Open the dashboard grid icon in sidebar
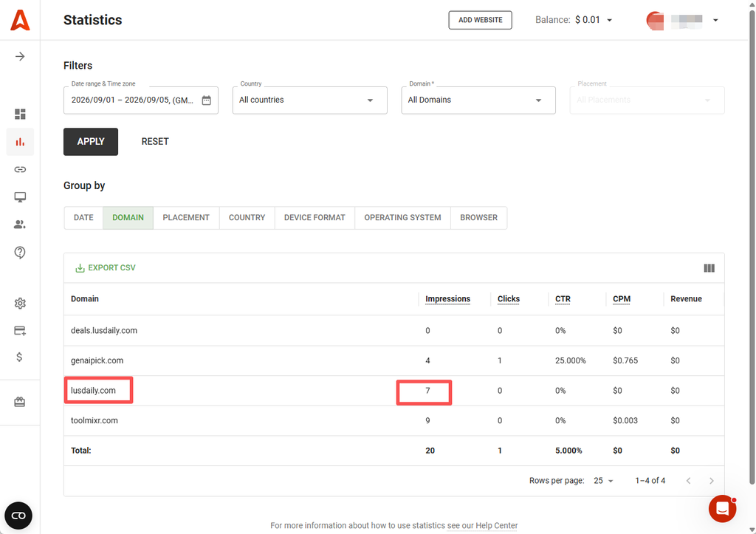This screenshot has width=756, height=534. tap(20, 114)
